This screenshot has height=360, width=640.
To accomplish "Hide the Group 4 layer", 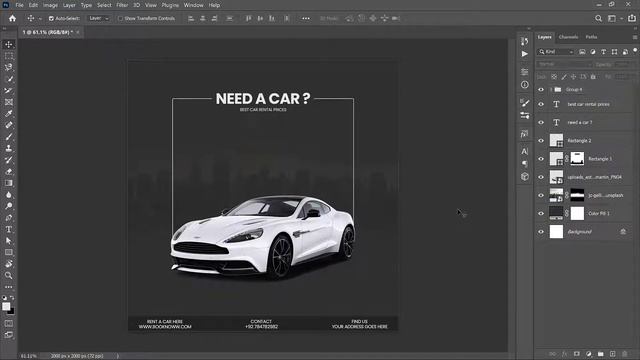I will pyautogui.click(x=541, y=89).
